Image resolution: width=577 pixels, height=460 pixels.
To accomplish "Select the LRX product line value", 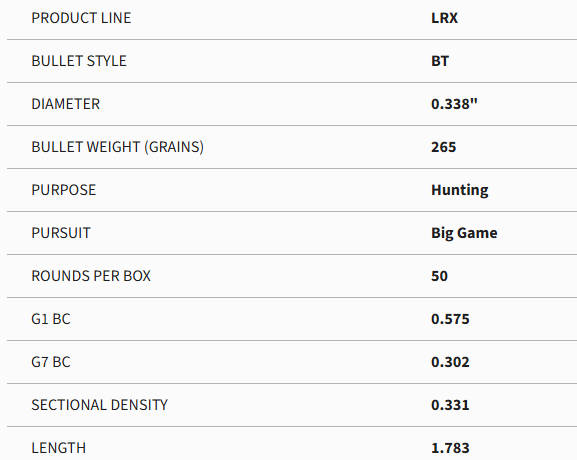I will click(445, 18).
